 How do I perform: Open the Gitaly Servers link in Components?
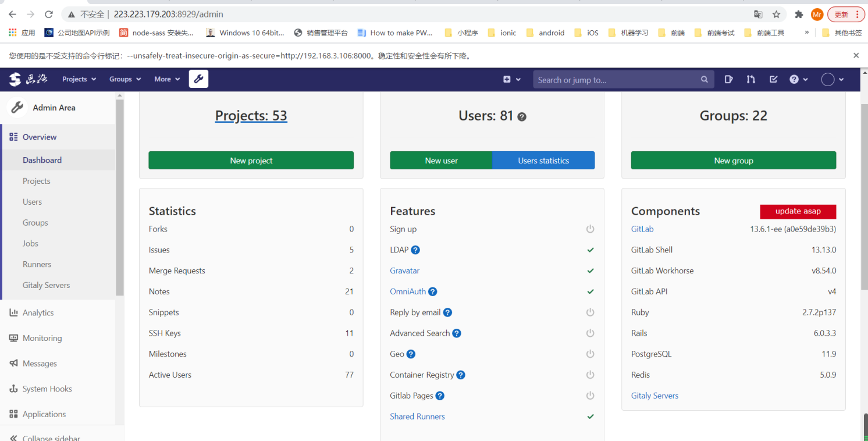[654, 396]
